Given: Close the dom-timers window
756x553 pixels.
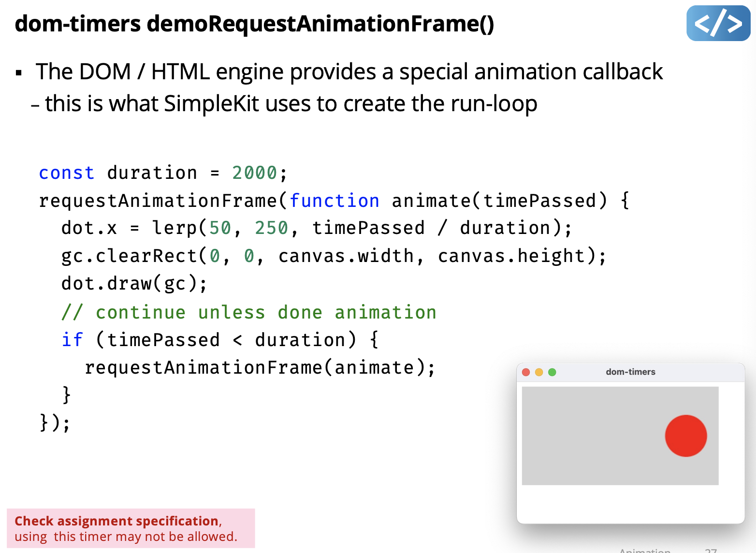Looking at the screenshot, I should click(x=526, y=372).
